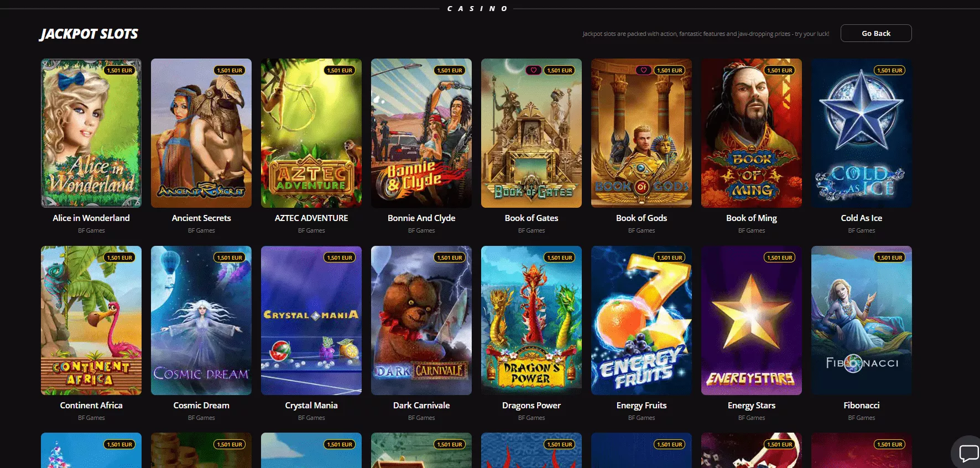
Task: Click the Dark Carnivale title link
Action: click(421, 406)
